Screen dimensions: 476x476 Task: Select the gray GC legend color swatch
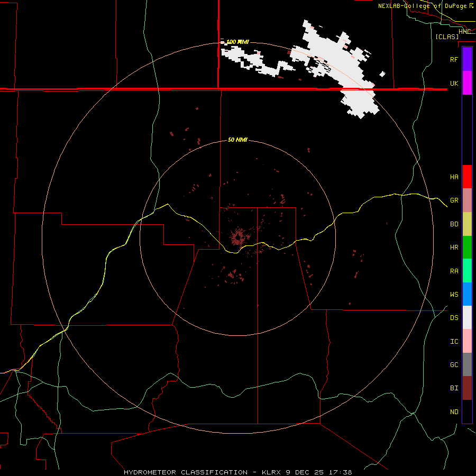point(467,364)
